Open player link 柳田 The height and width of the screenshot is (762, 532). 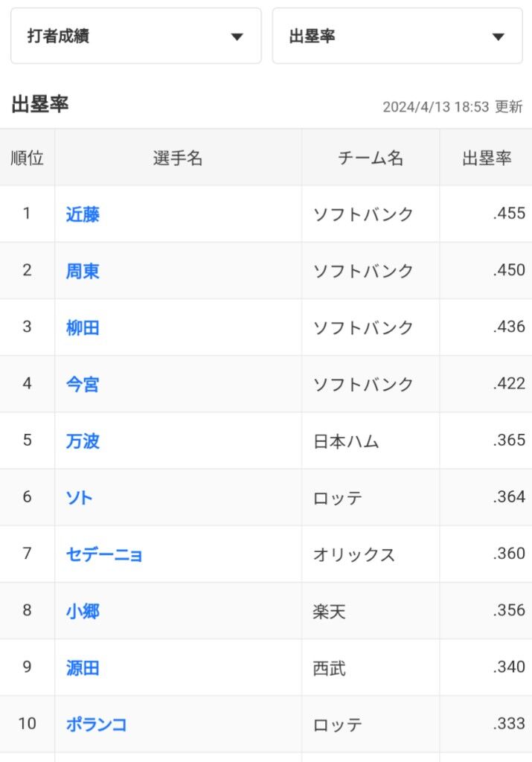click(x=83, y=327)
